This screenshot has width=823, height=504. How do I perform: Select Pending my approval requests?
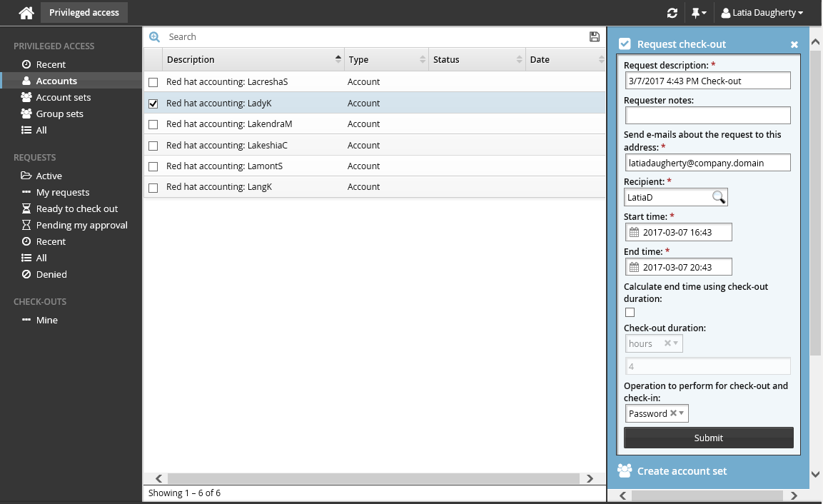point(81,225)
